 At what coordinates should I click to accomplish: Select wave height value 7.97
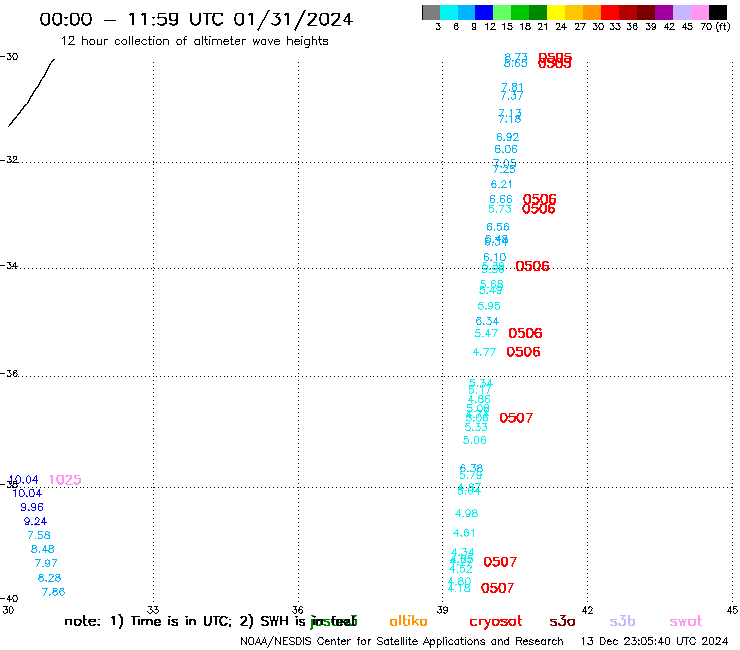[46, 563]
